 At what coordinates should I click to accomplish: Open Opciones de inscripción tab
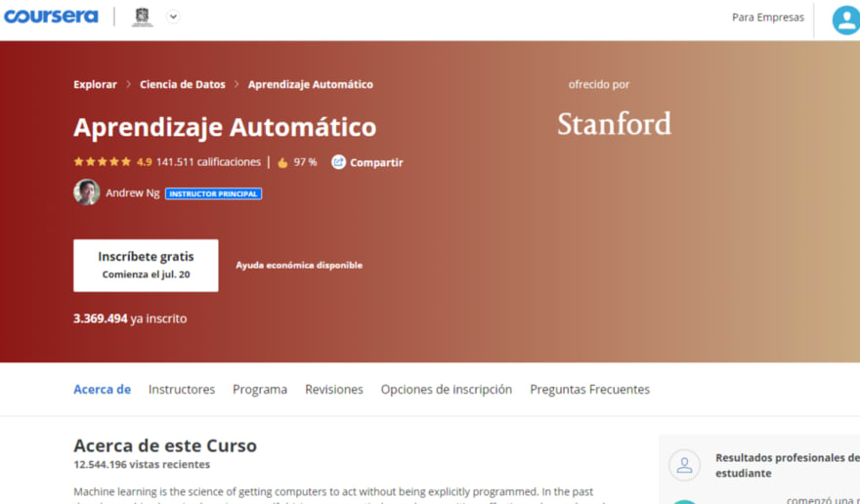coord(447,390)
